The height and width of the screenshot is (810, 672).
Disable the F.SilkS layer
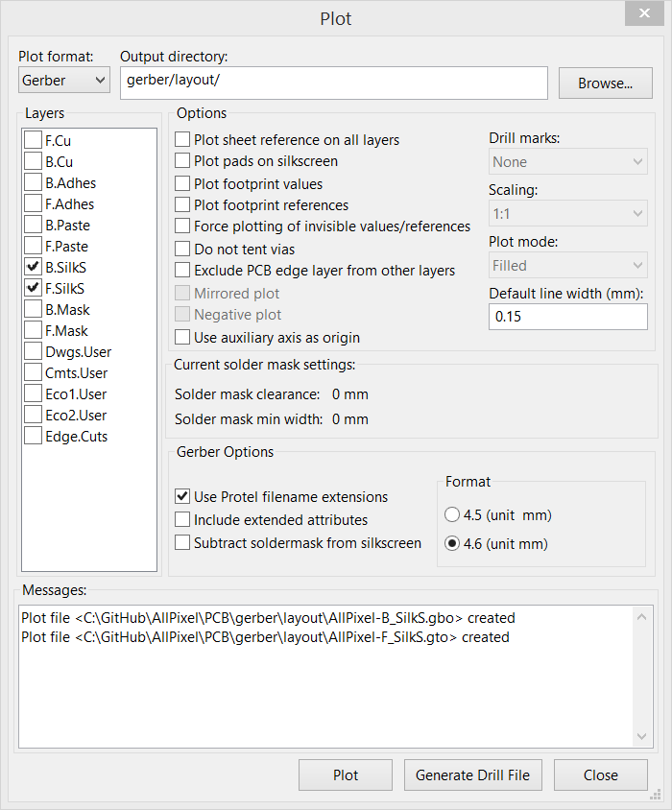pyautogui.click(x=32, y=288)
